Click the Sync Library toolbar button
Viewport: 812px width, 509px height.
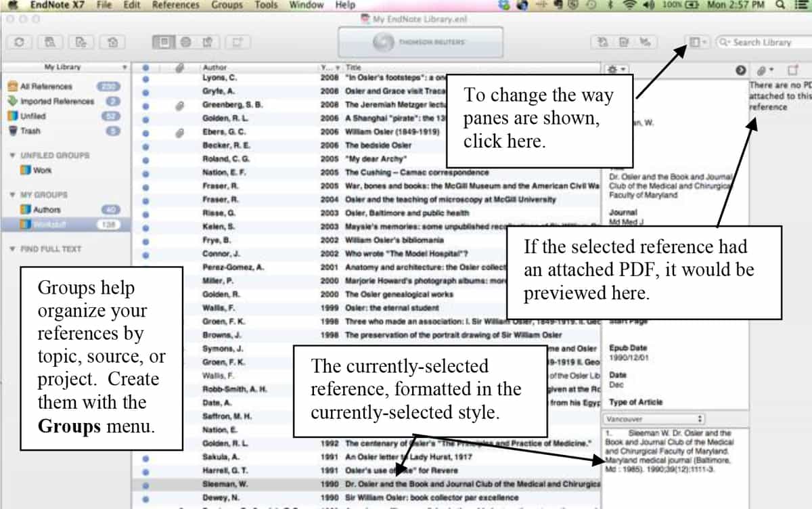click(x=19, y=42)
